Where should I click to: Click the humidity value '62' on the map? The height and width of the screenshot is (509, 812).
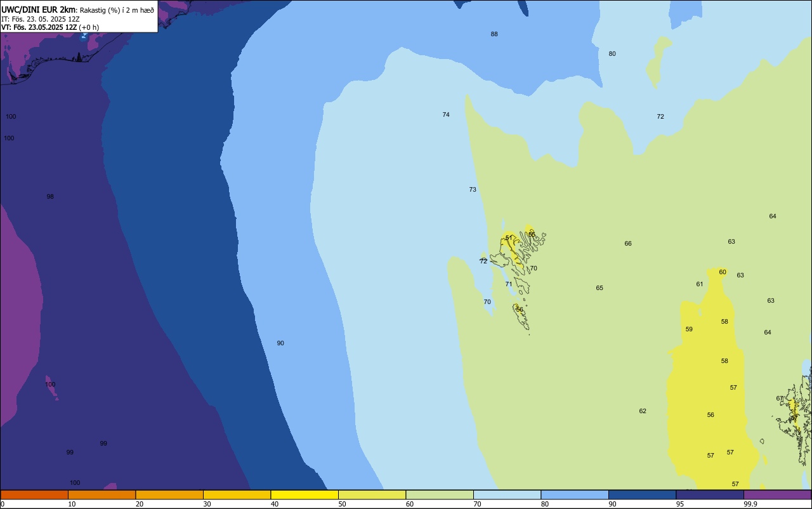point(643,411)
